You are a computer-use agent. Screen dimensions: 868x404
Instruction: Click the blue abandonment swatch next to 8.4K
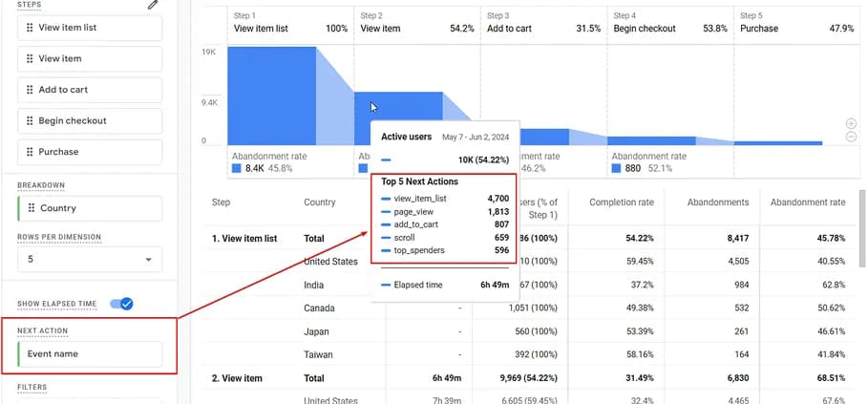point(237,168)
